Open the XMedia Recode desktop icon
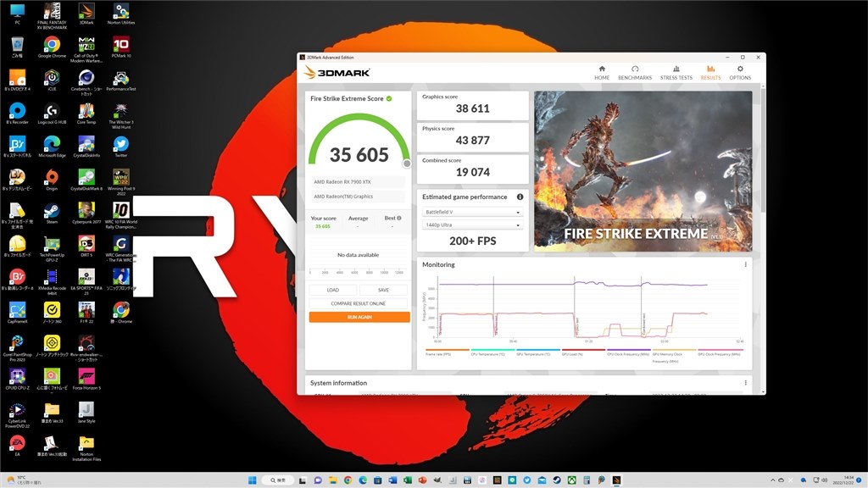 point(52,282)
